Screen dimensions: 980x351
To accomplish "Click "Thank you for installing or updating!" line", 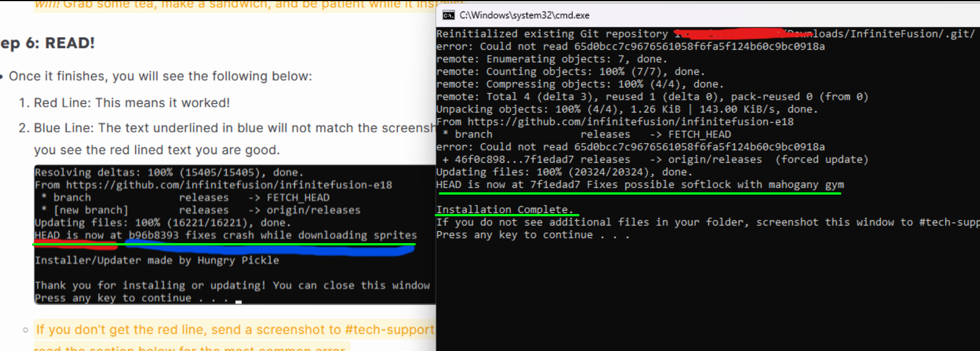I will click(x=232, y=285).
